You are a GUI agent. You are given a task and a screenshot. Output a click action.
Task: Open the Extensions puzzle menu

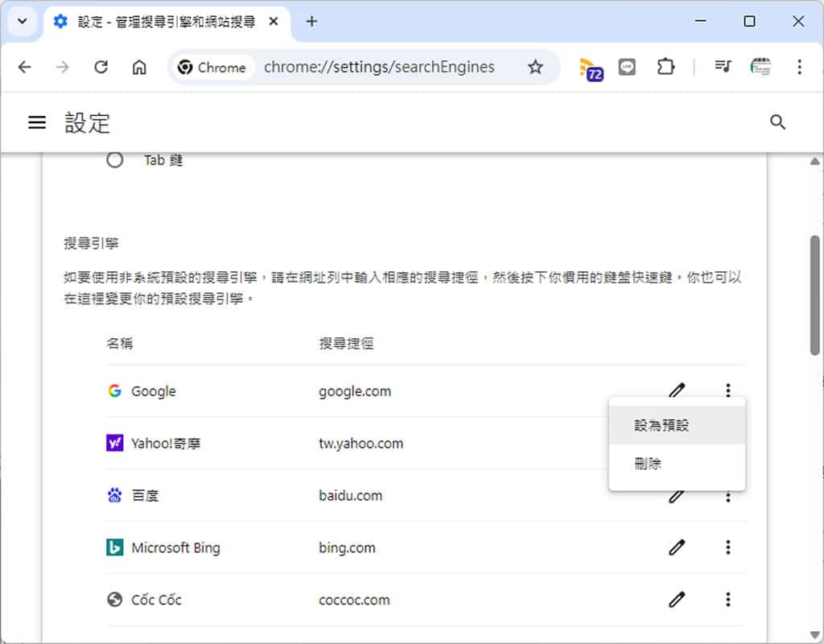(x=665, y=68)
